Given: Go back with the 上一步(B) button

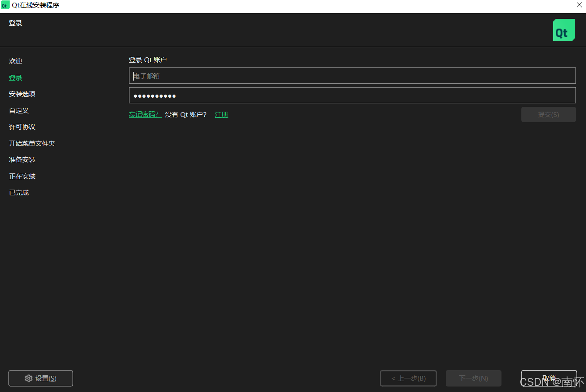Looking at the screenshot, I should [408, 378].
